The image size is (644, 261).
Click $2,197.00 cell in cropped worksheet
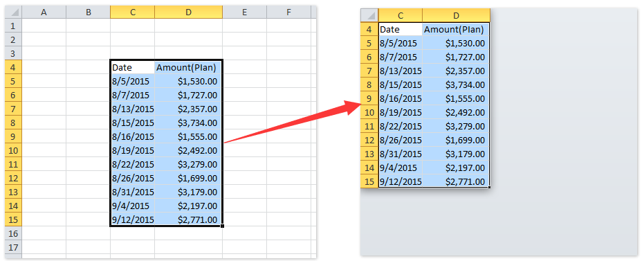[x=456, y=168]
